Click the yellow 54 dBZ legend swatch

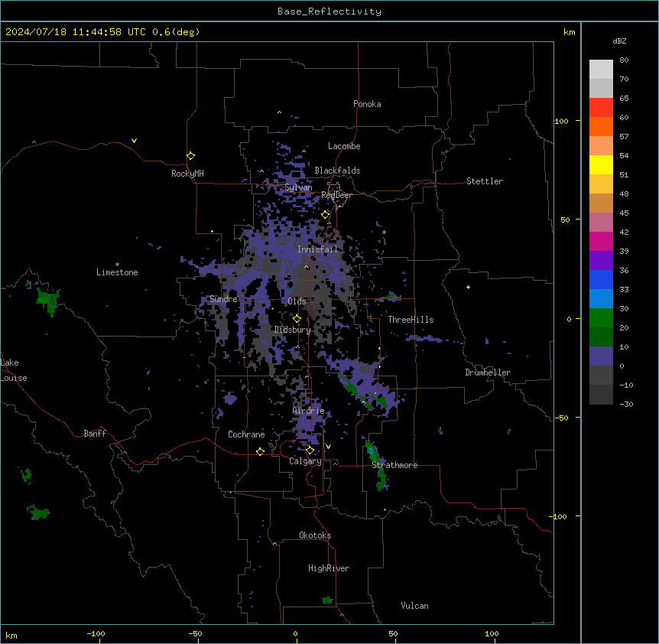(601, 164)
